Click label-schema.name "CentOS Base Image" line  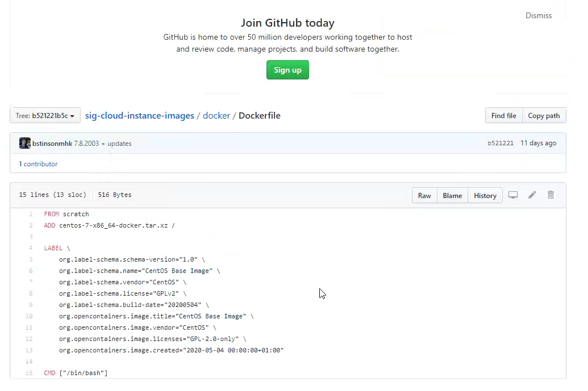coord(140,271)
